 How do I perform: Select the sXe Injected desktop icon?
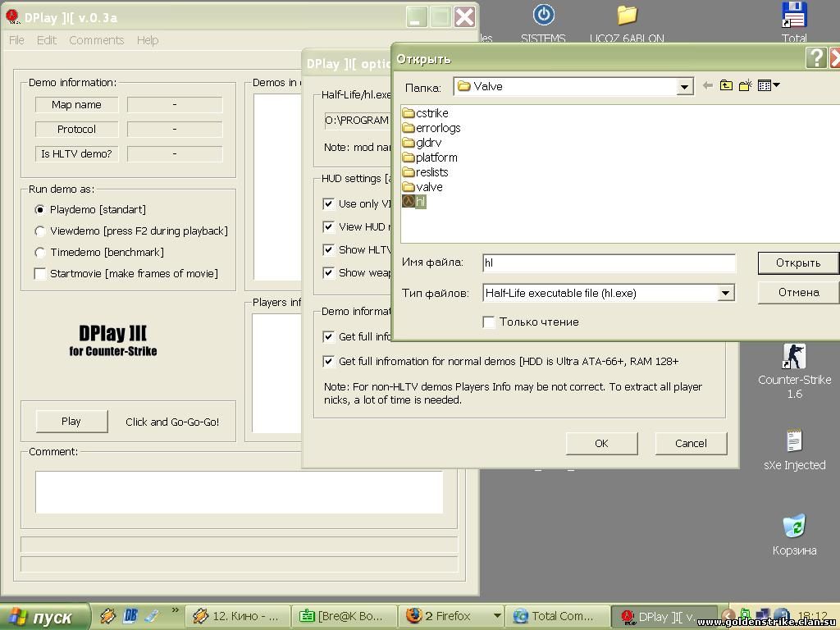(x=794, y=441)
